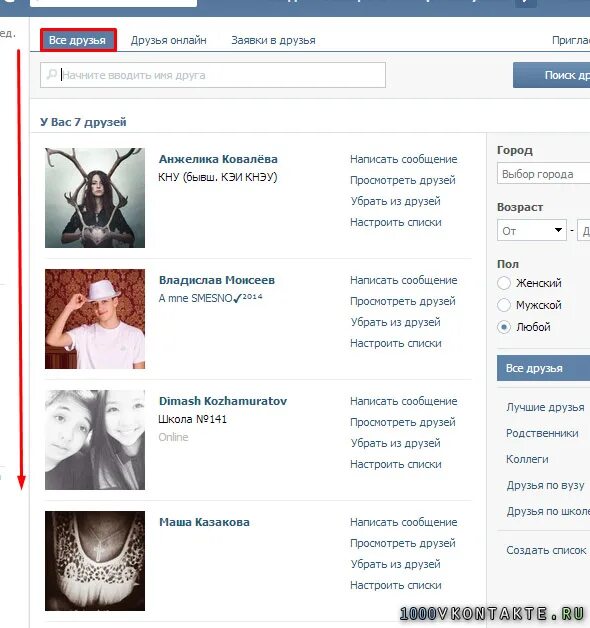Configure lists for Владислав Моисеев

396,343
